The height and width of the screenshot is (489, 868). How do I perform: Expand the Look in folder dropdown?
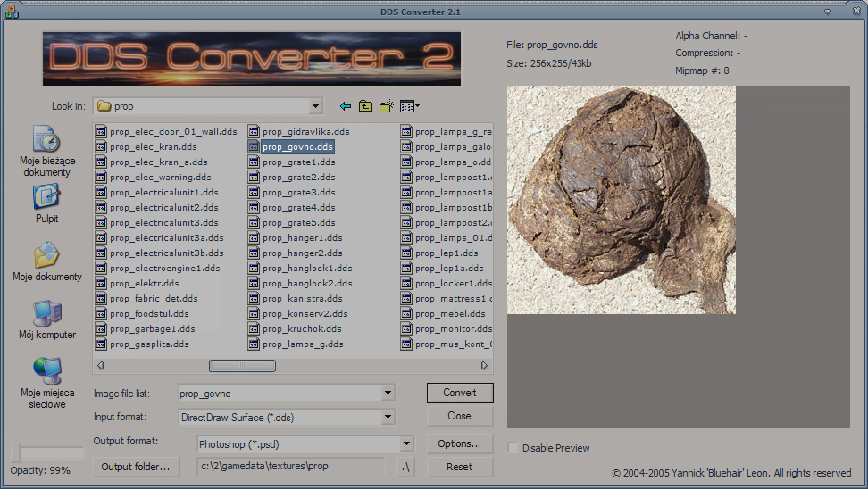coord(315,106)
